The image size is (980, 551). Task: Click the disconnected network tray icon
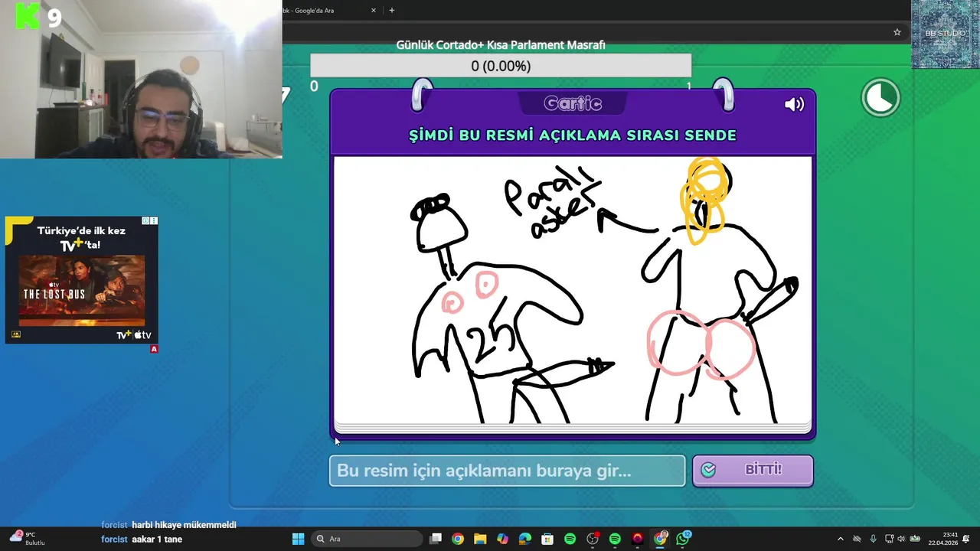[857, 539]
